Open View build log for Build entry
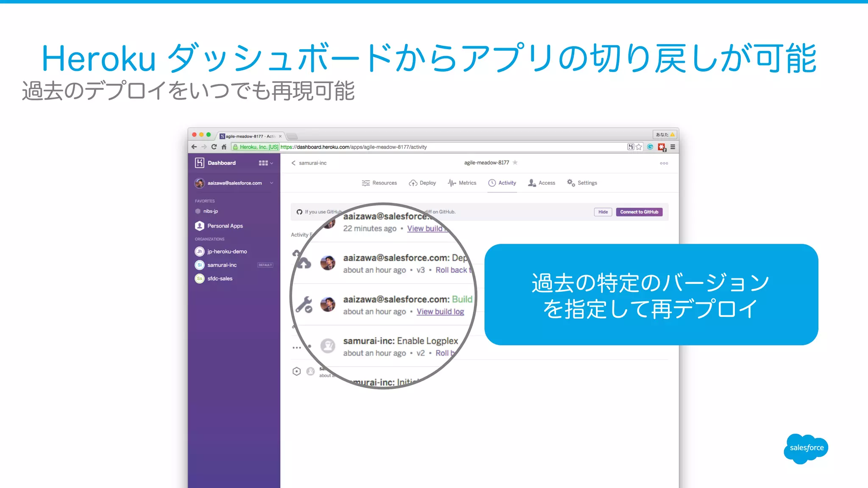The height and width of the screenshot is (488, 868). coord(440,311)
